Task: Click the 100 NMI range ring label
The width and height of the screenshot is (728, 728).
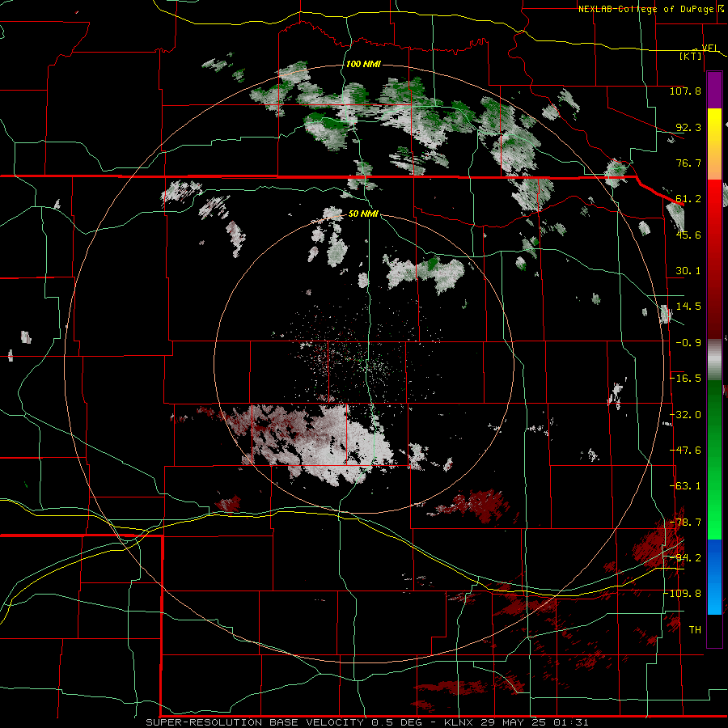Action: click(363, 64)
